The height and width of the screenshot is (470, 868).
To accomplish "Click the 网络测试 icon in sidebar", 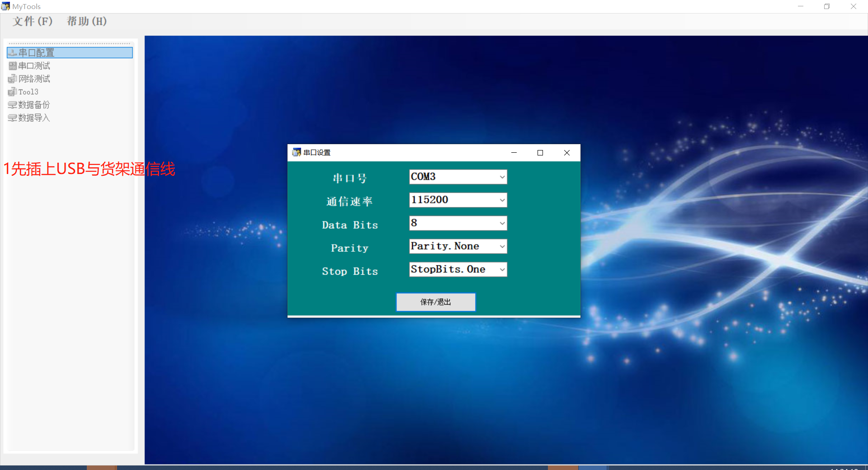I will [x=12, y=79].
